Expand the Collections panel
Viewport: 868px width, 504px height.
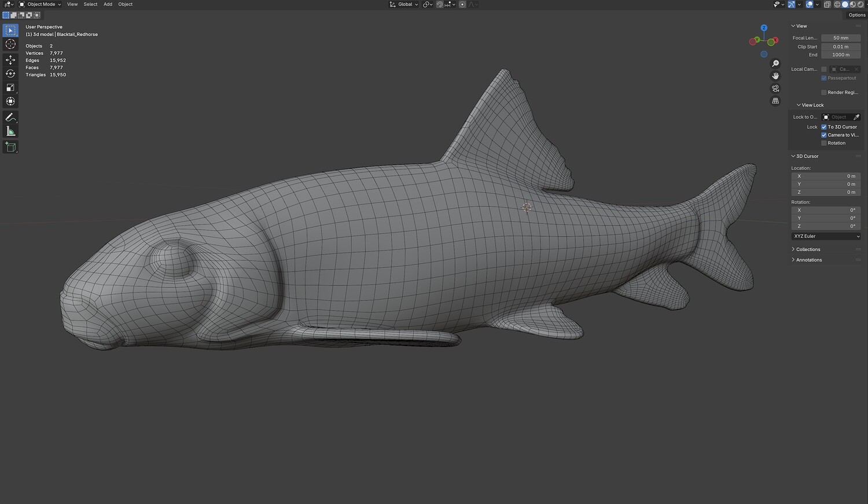coord(808,249)
